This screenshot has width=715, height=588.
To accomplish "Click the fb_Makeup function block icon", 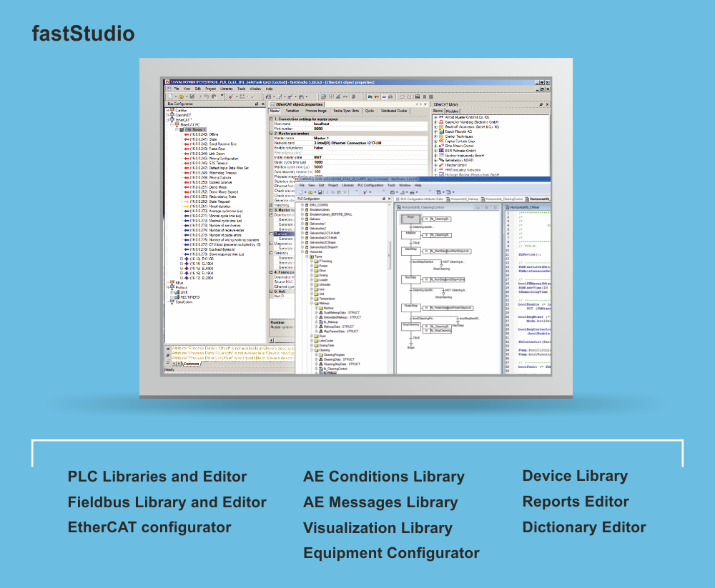I will (x=321, y=322).
